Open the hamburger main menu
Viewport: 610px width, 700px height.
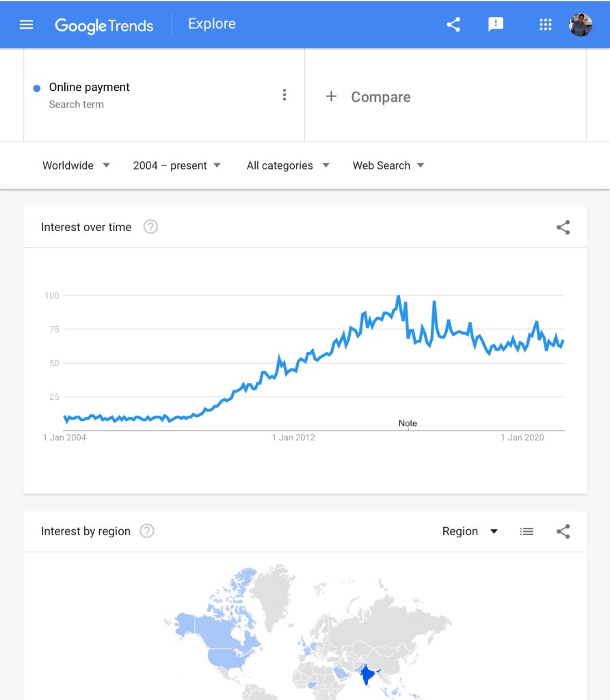point(27,25)
